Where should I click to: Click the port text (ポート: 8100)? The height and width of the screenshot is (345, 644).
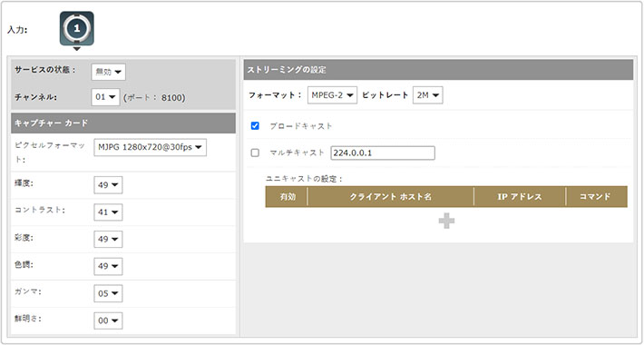click(154, 98)
